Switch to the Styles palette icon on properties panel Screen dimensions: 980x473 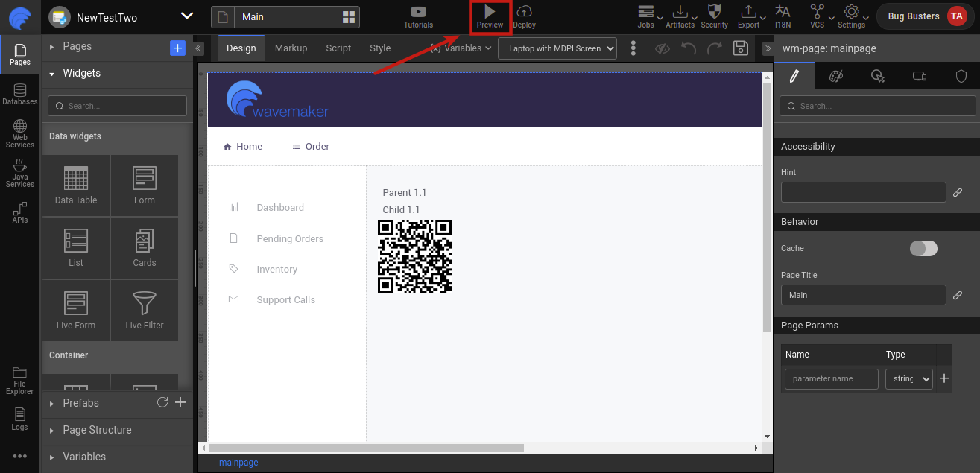coord(836,76)
